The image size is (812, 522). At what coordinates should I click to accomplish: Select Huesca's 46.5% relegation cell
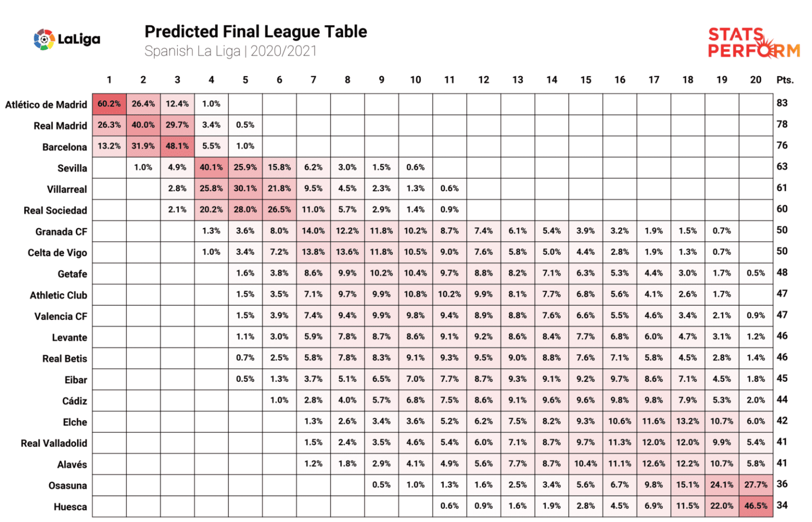click(755, 506)
